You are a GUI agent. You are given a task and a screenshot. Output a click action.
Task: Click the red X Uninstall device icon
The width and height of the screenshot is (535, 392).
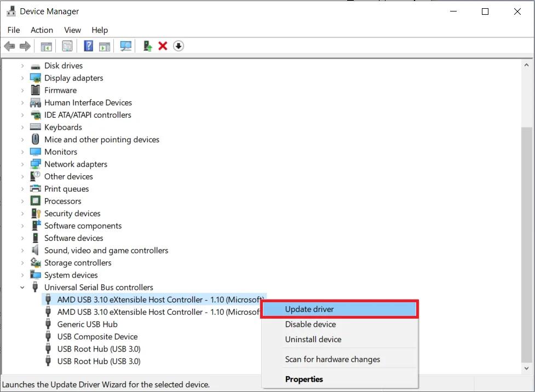(163, 46)
